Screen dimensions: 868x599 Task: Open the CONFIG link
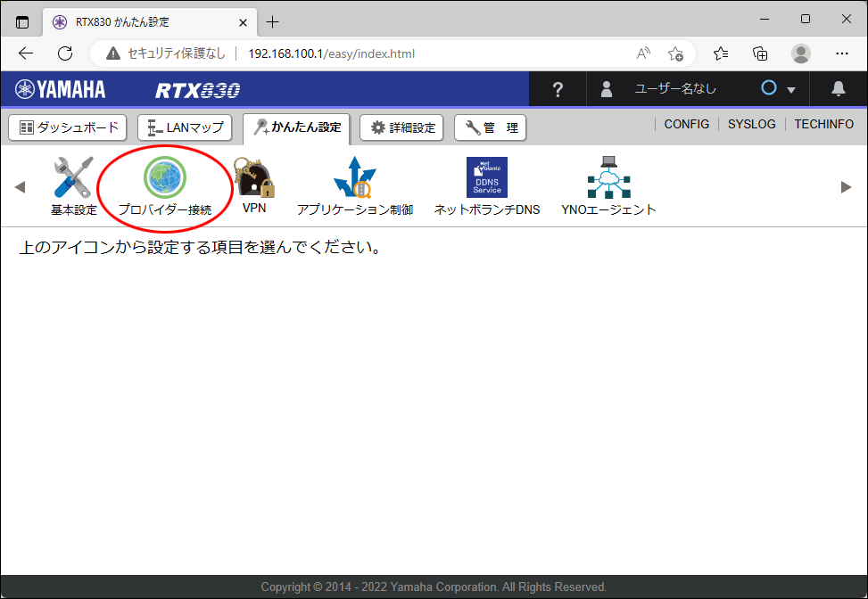click(686, 125)
